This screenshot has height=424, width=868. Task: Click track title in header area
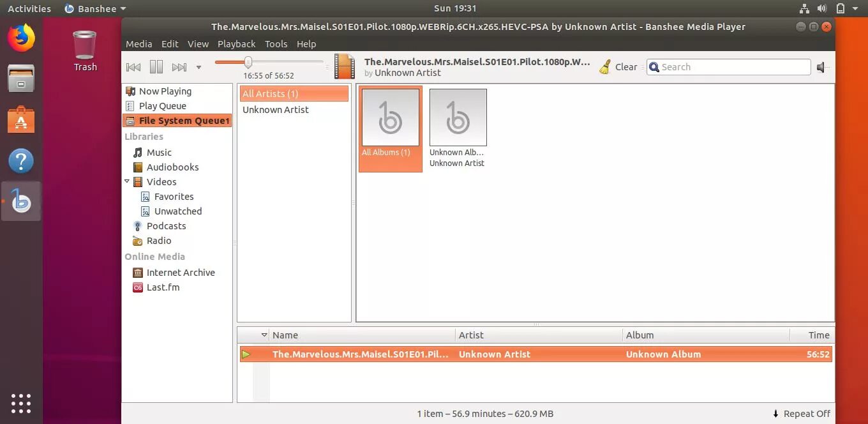pyautogui.click(x=477, y=62)
